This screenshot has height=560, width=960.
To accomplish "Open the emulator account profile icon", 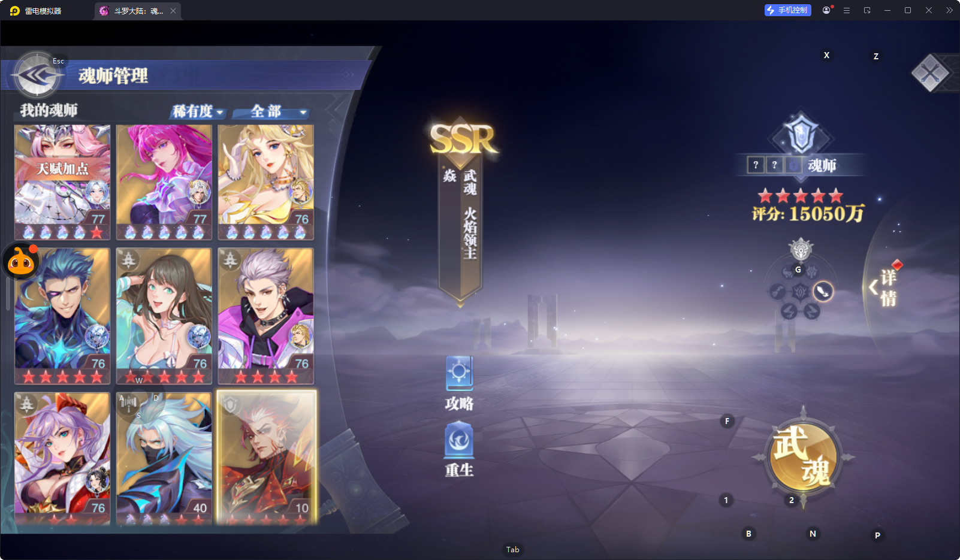I will [x=827, y=10].
